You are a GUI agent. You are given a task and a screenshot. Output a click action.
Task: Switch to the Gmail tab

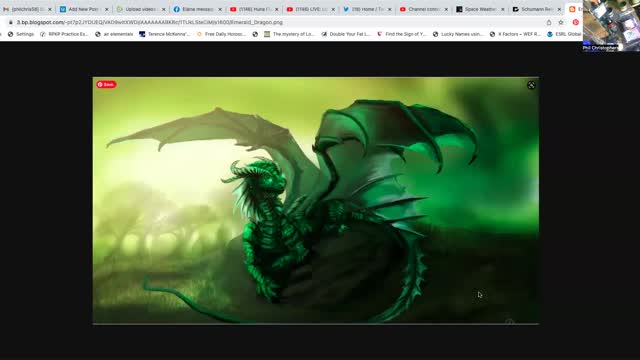[26, 9]
